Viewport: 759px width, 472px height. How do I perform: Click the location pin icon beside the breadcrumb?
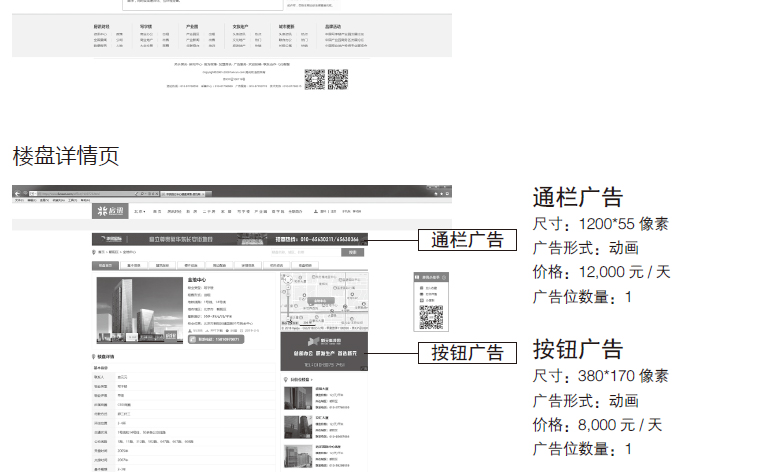(x=95, y=253)
